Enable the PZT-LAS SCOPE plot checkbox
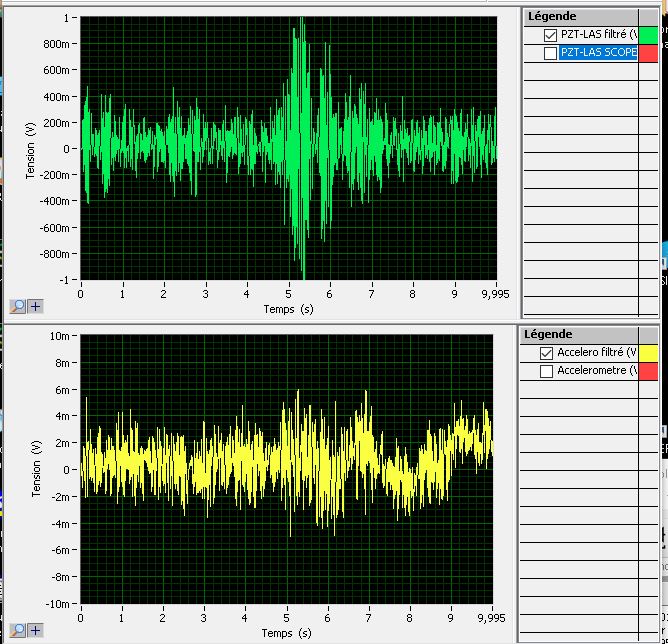The height and width of the screenshot is (644, 668). click(x=550, y=53)
